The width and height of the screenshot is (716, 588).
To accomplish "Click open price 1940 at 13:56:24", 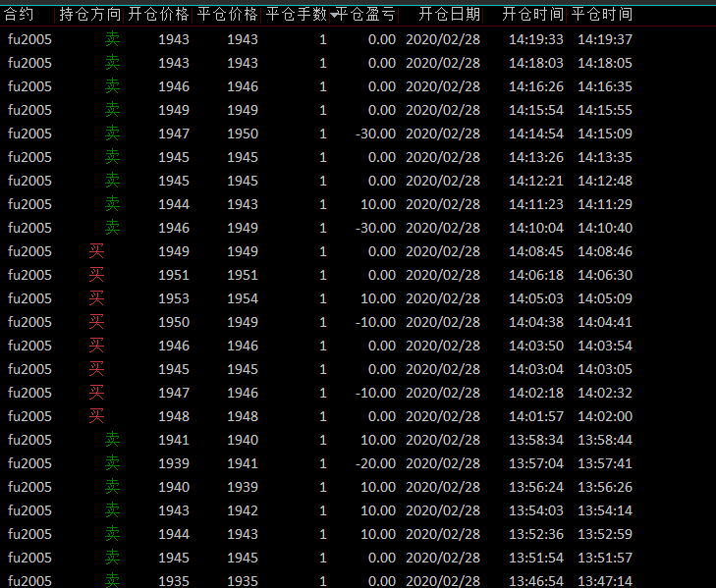I will click(174, 487).
